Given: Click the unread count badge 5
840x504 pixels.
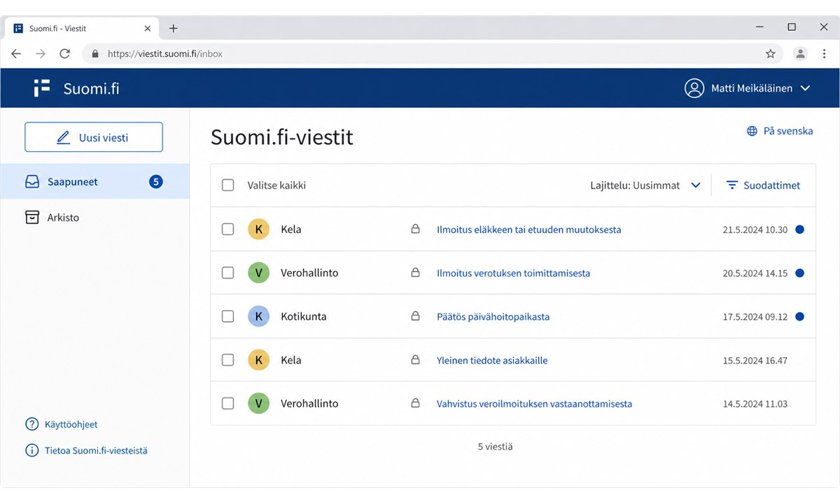Looking at the screenshot, I should coord(156,182).
